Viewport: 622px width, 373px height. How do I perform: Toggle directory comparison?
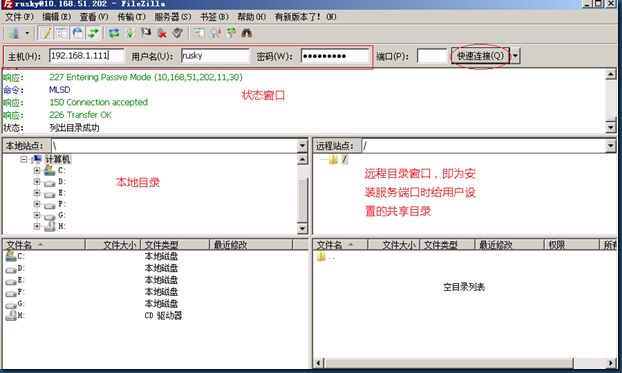coord(215,33)
